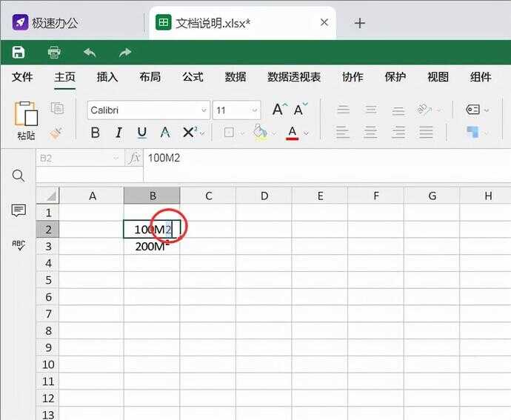Increase font size with larger A
The image size is (511, 420).
tap(278, 110)
